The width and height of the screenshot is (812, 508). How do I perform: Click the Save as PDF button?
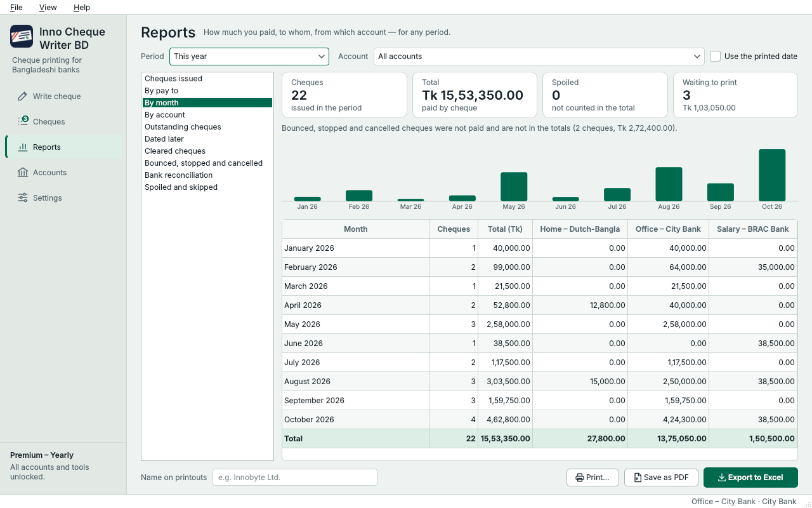click(x=661, y=478)
